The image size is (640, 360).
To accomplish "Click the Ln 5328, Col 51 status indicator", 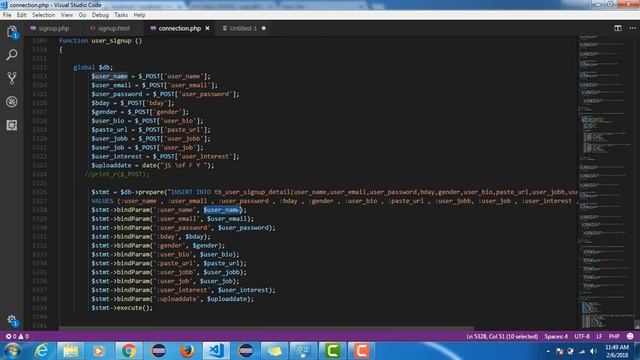I will 502,336.
